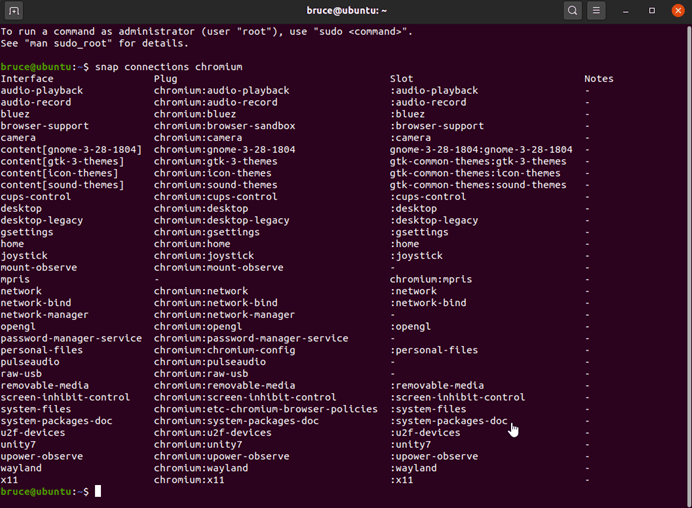
Task: Click 'chromium:mount-observe' plug entry
Action: pos(218,267)
